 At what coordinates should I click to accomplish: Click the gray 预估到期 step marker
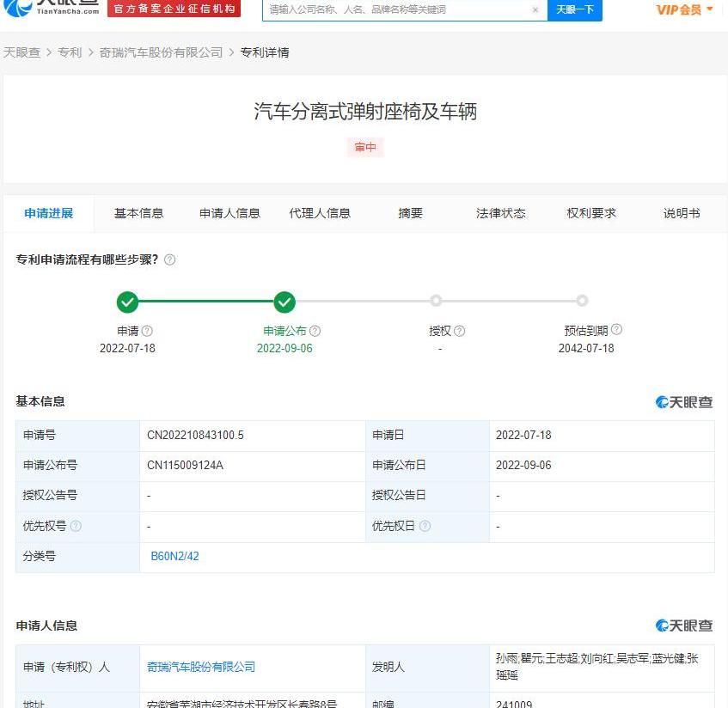[x=582, y=301]
